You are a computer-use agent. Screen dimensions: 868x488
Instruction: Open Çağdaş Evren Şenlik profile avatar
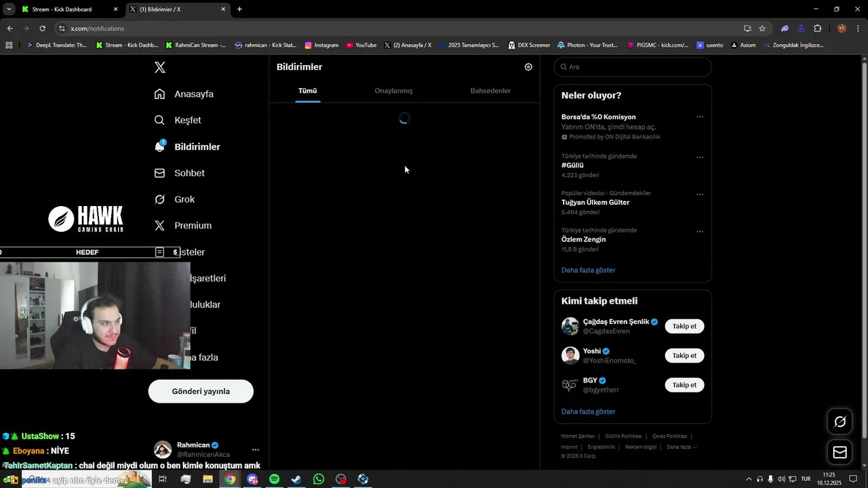(570, 326)
